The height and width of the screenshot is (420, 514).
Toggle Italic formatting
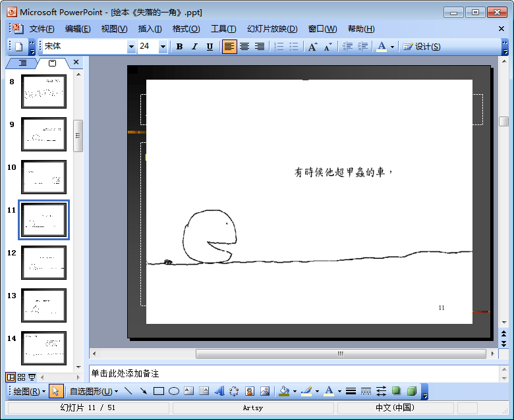[194, 47]
